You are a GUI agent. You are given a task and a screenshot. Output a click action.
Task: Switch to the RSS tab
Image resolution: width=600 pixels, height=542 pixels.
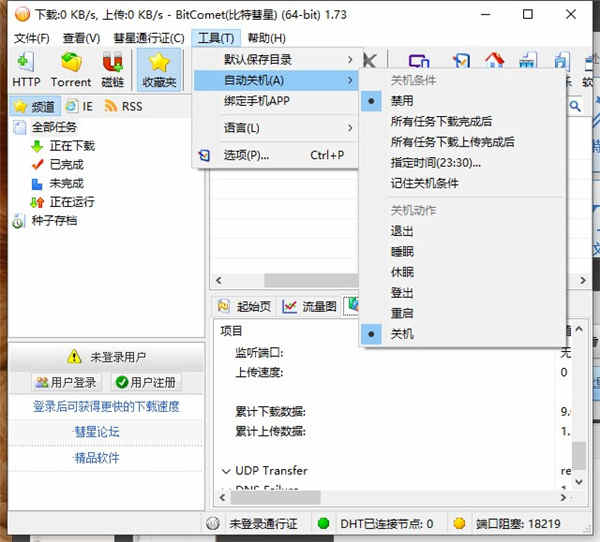(x=124, y=106)
